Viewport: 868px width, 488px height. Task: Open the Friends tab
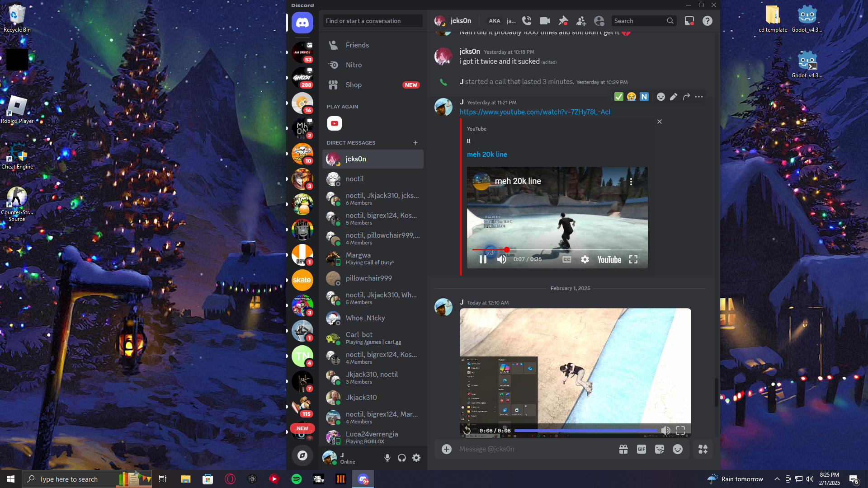tap(357, 45)
